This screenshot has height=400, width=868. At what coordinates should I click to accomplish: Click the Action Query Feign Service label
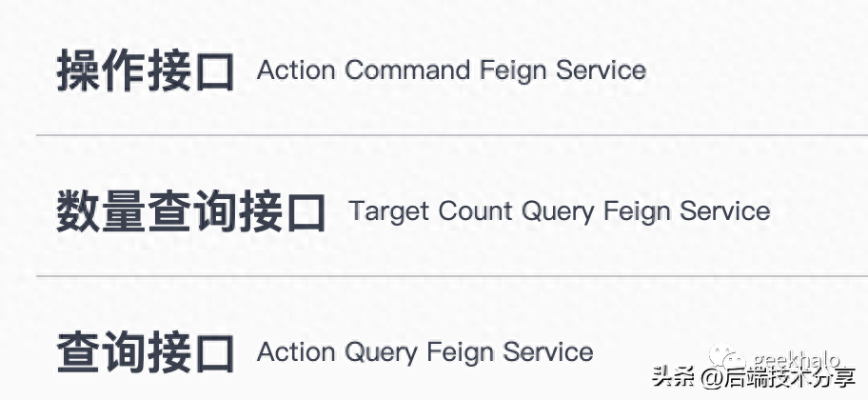[425, 352]
